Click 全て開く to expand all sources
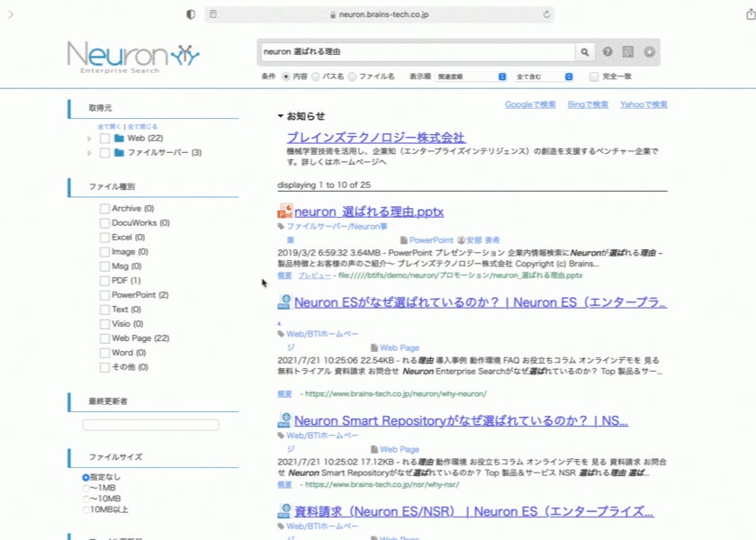The width and height of the screenshot is (756, 540). pyautogui.click(x=109, y=127)
